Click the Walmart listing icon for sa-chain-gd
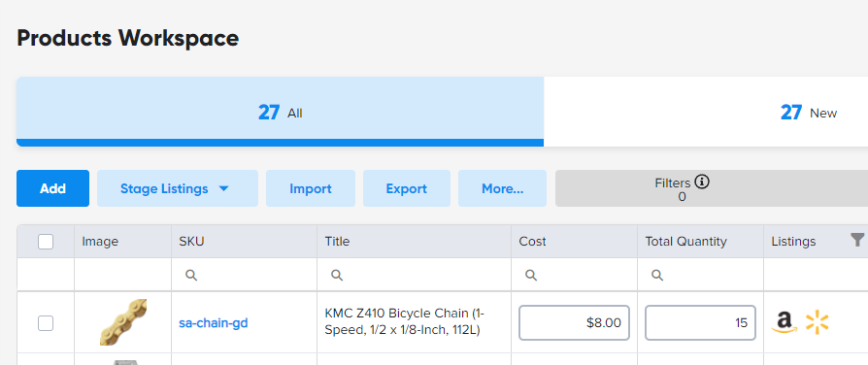This screenshot has height=365, width=868. tap(818, 322)
